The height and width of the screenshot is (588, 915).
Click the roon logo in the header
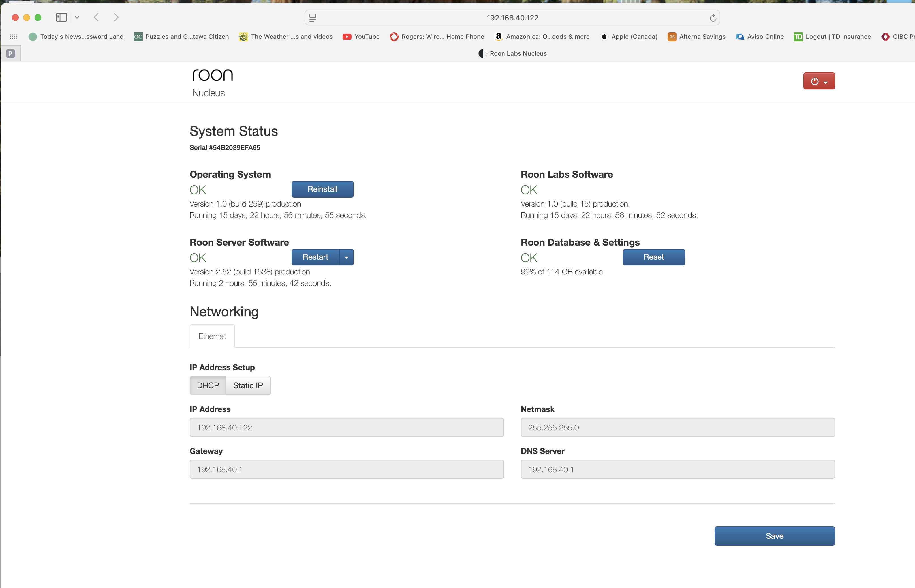pos(212,75)
